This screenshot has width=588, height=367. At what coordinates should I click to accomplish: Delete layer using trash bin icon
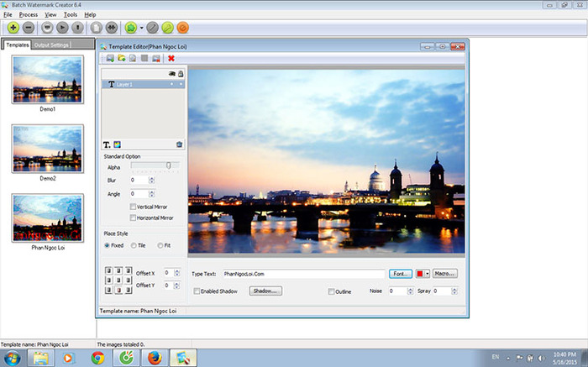click(179, 144)
